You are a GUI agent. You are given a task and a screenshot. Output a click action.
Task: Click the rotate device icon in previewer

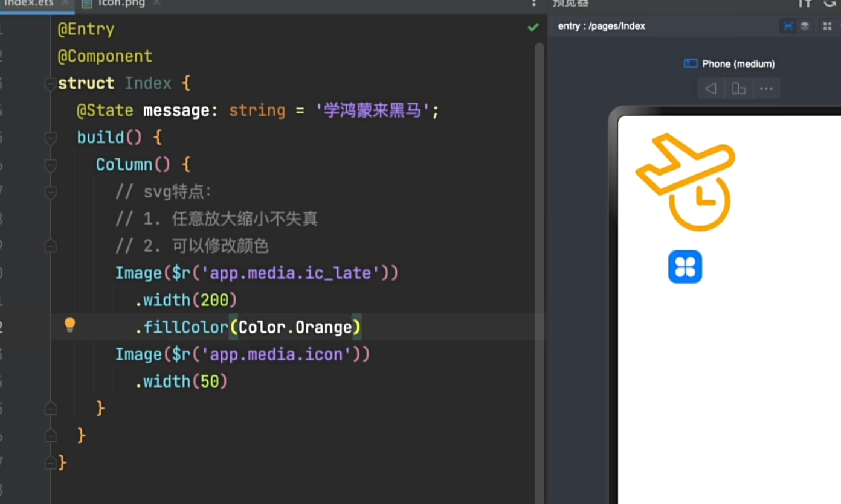(738, 89)
